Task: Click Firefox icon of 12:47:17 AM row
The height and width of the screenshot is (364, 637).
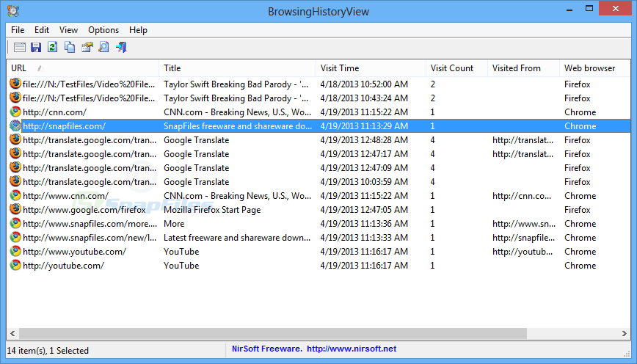Action: coord(15,153)
